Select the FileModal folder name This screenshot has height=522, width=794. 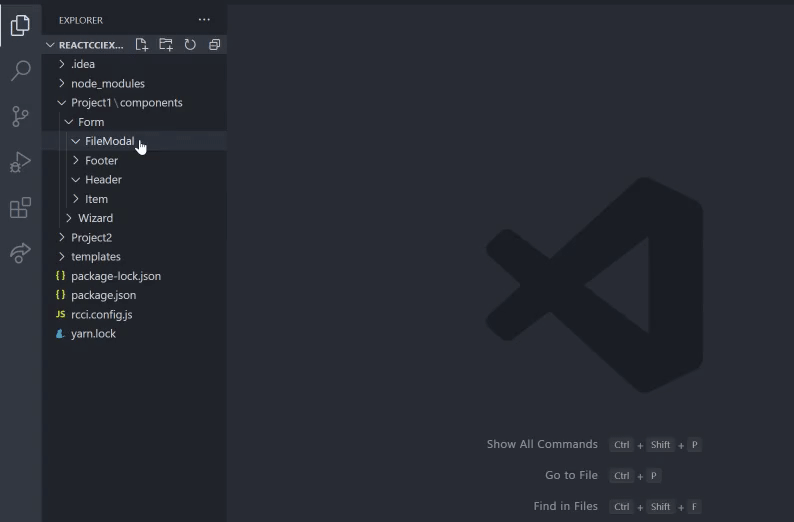[x=109, y=141]
